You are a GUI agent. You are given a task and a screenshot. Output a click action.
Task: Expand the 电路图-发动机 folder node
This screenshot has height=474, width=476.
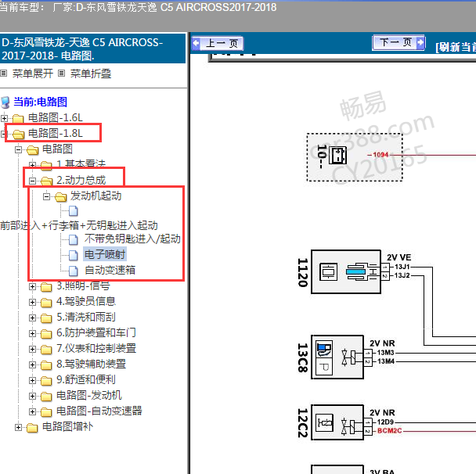pos(32,397)
